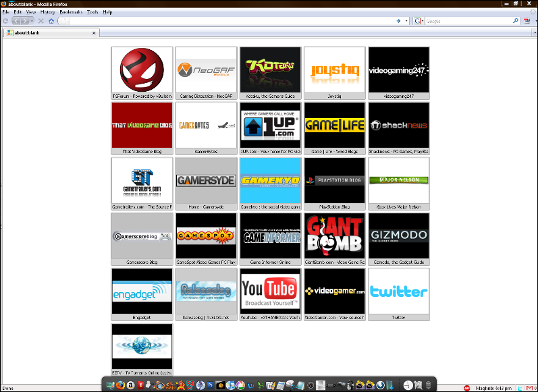This screenshot has width=538, height=392.
Task: Open the EZTV torrents thumbnail
Action: click(142, 349)
